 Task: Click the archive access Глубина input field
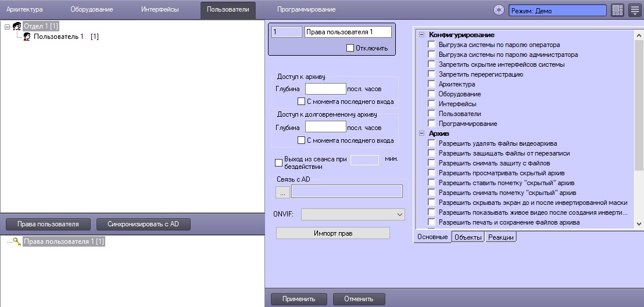325,89
